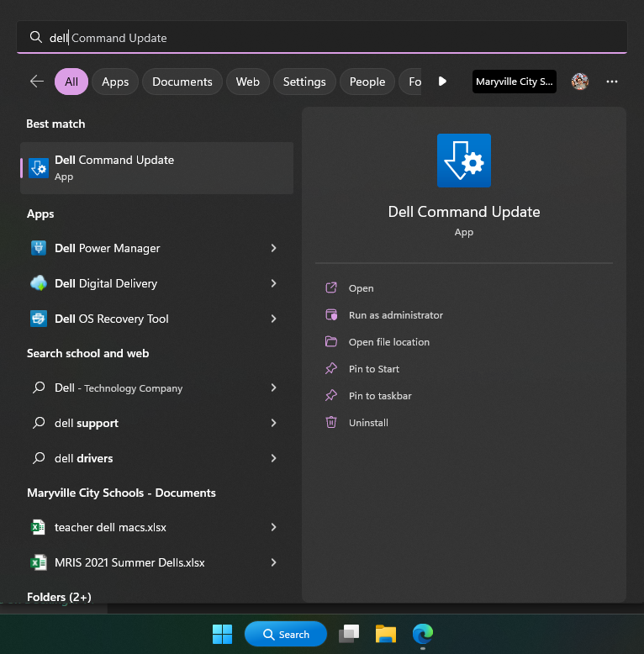The image size is (644, 654).
Task: Switch to the Documents filter tab
Action: [182, 82]
